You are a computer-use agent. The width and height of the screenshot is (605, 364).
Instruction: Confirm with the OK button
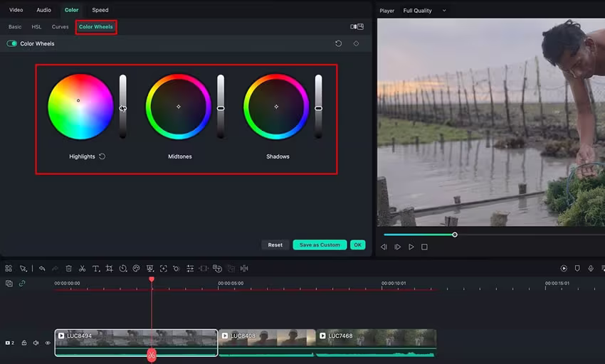coord(358,245)
